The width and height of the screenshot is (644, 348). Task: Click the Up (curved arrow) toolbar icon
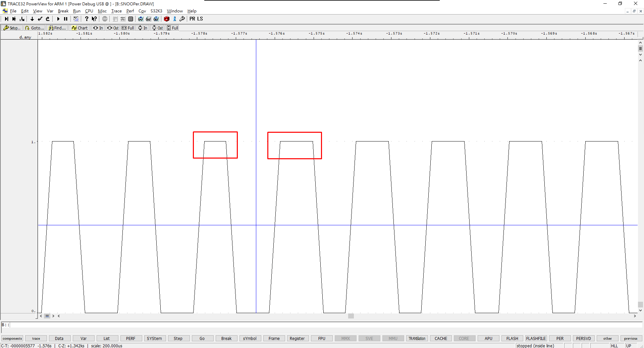click(x=48, y=19)
